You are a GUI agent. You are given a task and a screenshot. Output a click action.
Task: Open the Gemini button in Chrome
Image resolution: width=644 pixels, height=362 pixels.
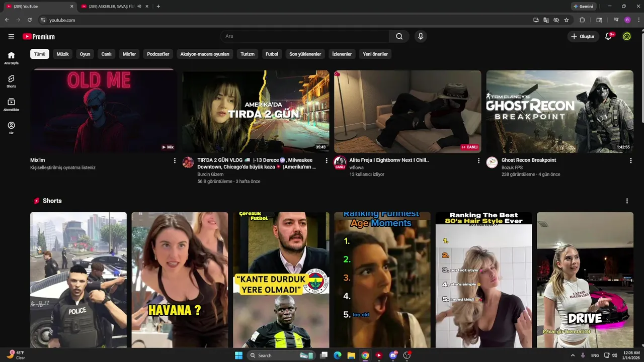coord(584,7)
